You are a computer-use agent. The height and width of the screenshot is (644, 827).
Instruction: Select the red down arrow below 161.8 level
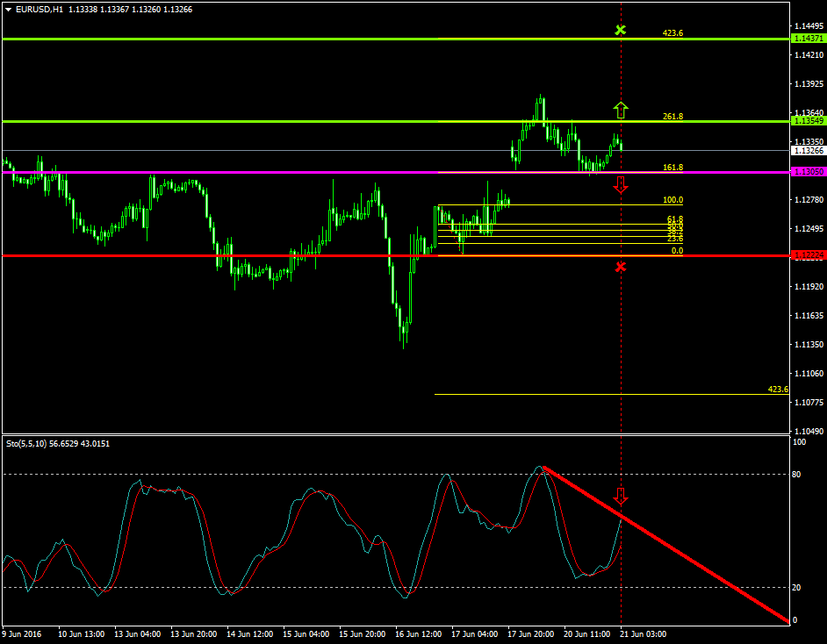click(x=621, y=184)
